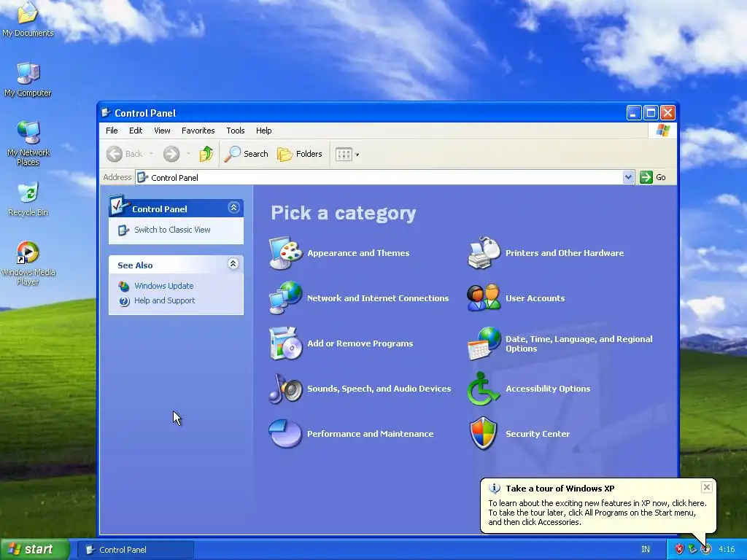
Task: Open Appearance and Themes category icon
Action: click(x=285, y=253)
